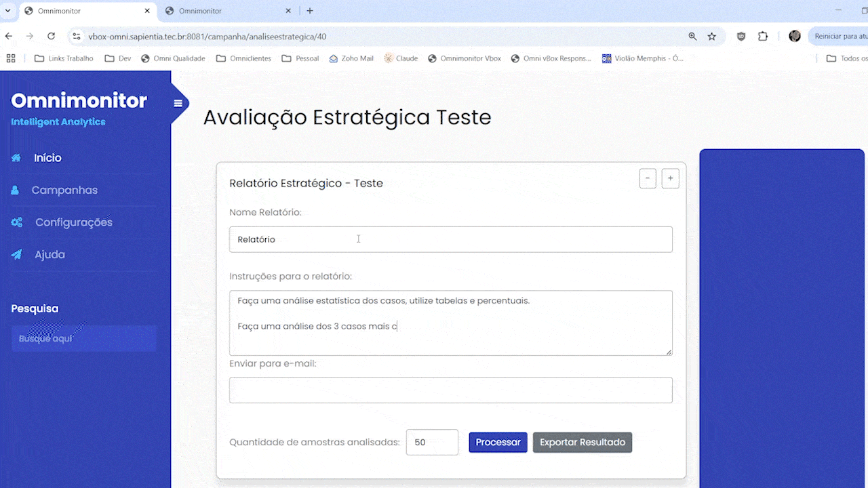Focus the Enviar para e-mail field

(451, 390)
